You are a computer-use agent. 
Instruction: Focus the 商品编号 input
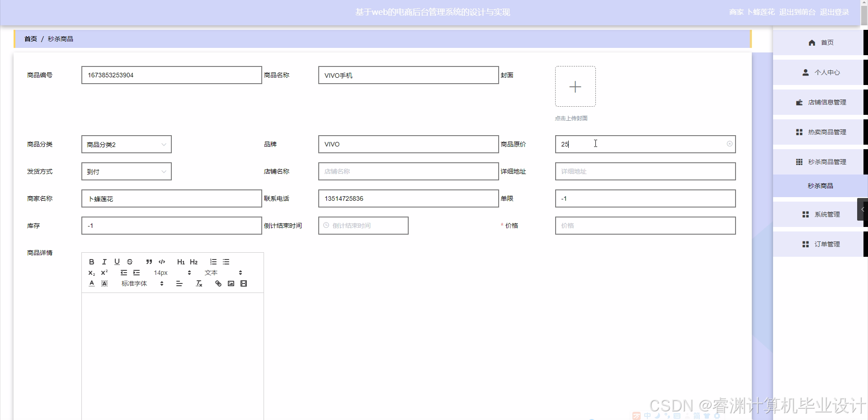(172, 75)
